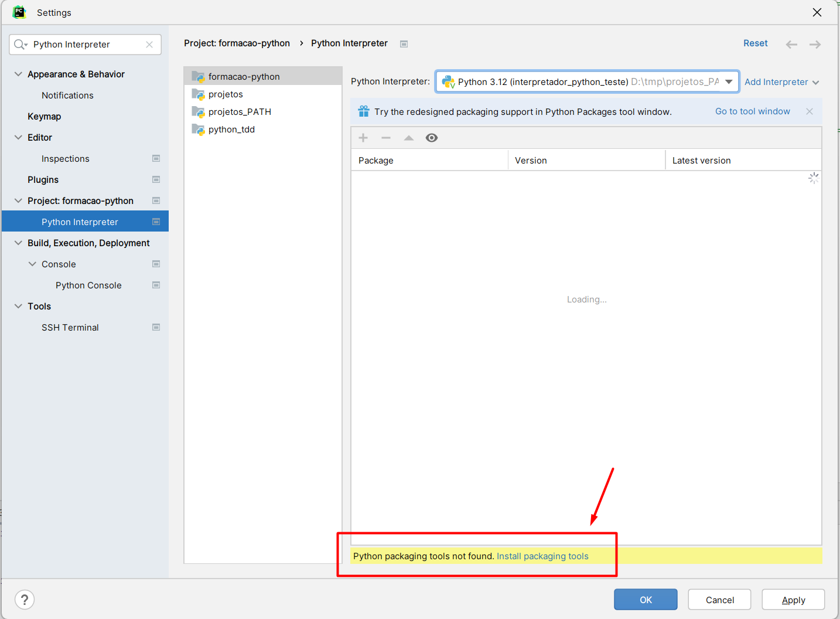840x619 pixels.
Task: Open Keymap settings
Action: 45,116
